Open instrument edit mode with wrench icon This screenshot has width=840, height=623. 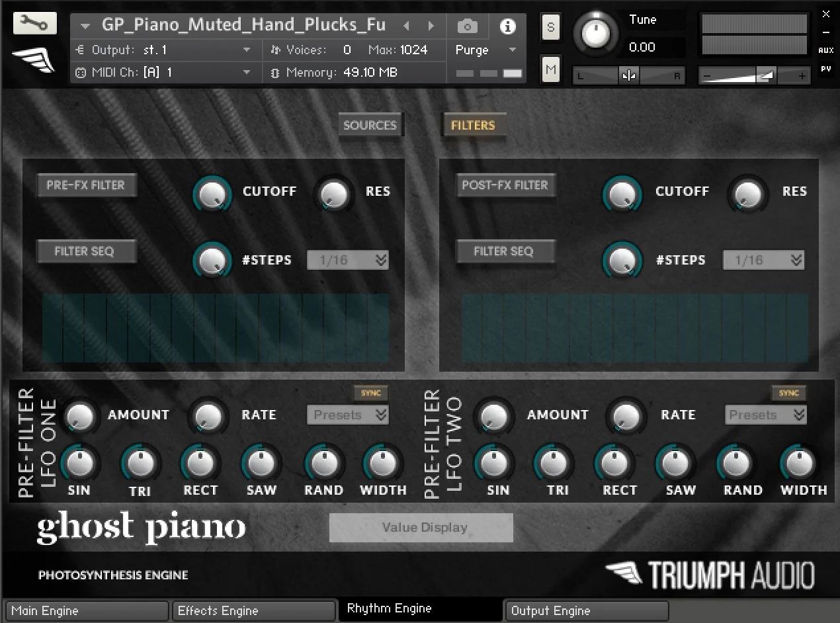pos(34,24)
